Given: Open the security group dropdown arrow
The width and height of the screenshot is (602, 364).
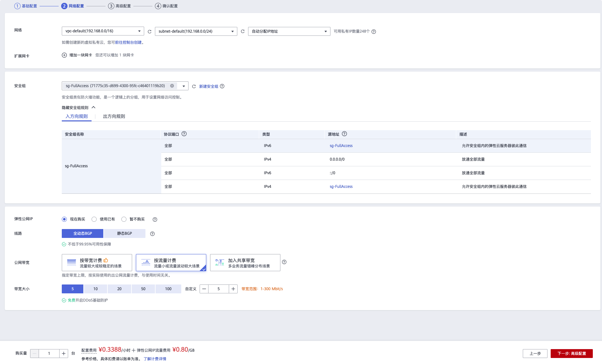Looking at the screenshot, I should click(x=183, y=86).
